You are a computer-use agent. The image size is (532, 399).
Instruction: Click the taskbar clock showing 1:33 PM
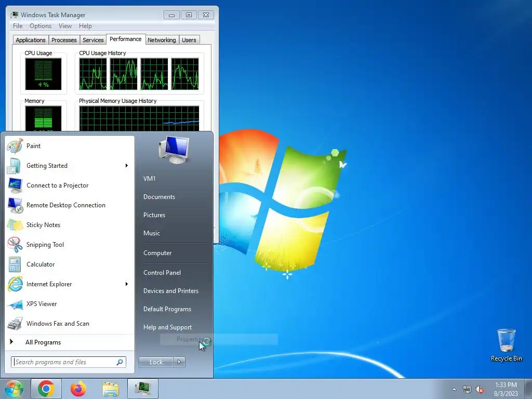click(x=506, y=389)
